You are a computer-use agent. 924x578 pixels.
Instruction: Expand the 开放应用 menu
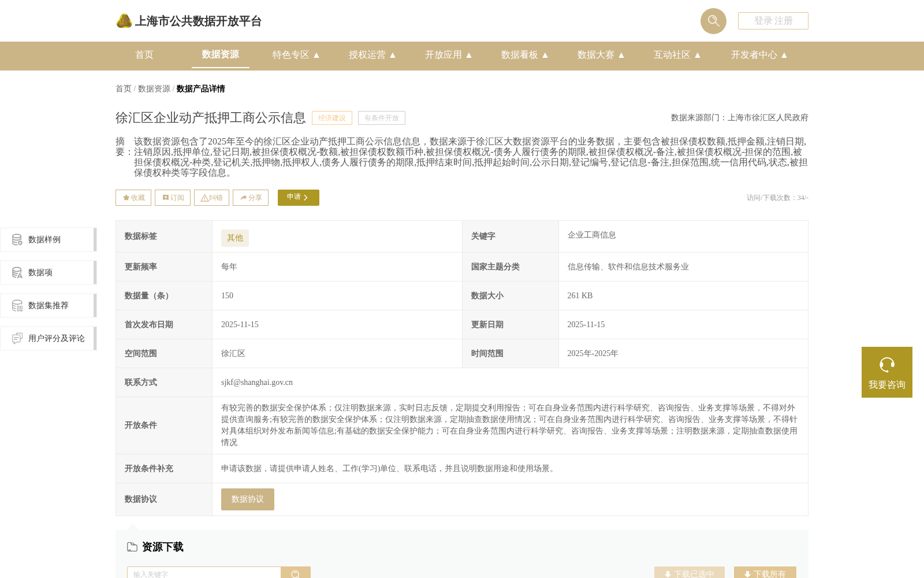(449, 55)
